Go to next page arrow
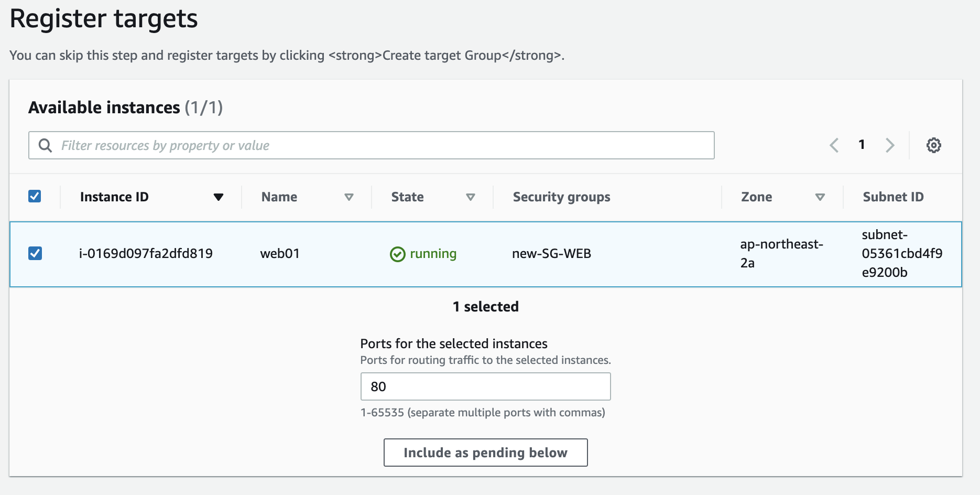Screen dimensions: 980x495 [890, 145]
